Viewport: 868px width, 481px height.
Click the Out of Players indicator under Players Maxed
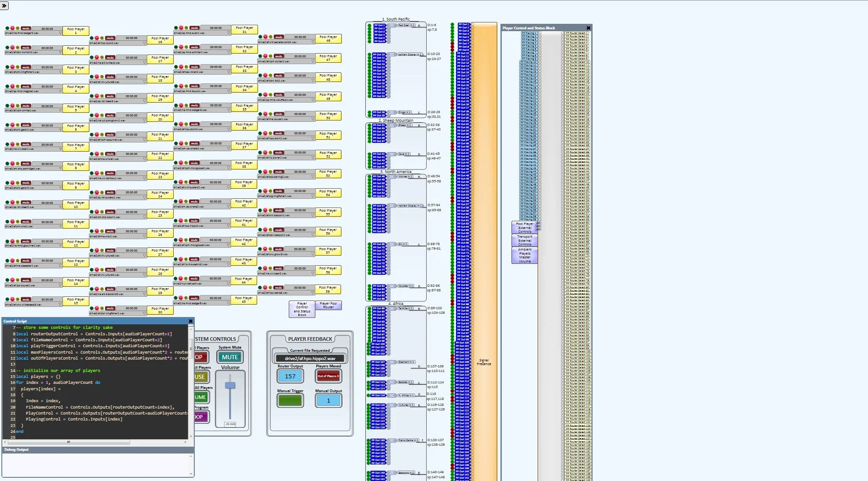point(328,376)
